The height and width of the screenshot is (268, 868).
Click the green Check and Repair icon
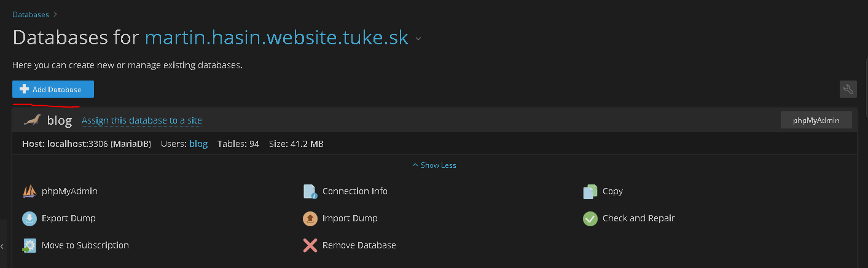590,219
